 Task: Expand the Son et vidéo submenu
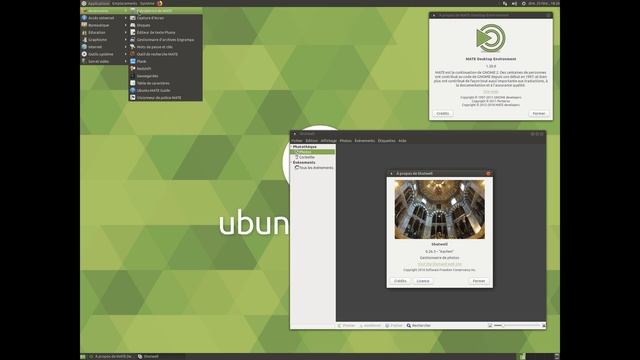click(x=105, y=62)
